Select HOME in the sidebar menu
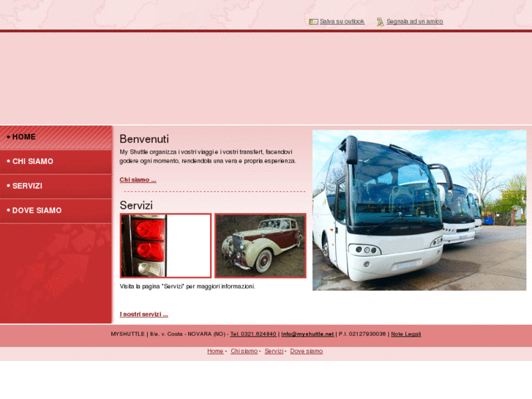This screenshot has height=399, width=532. [56, 137]
